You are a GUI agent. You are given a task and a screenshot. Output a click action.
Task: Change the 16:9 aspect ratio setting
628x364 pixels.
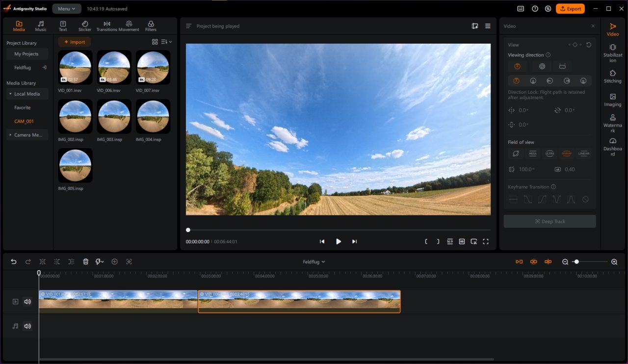coord(450,241)
